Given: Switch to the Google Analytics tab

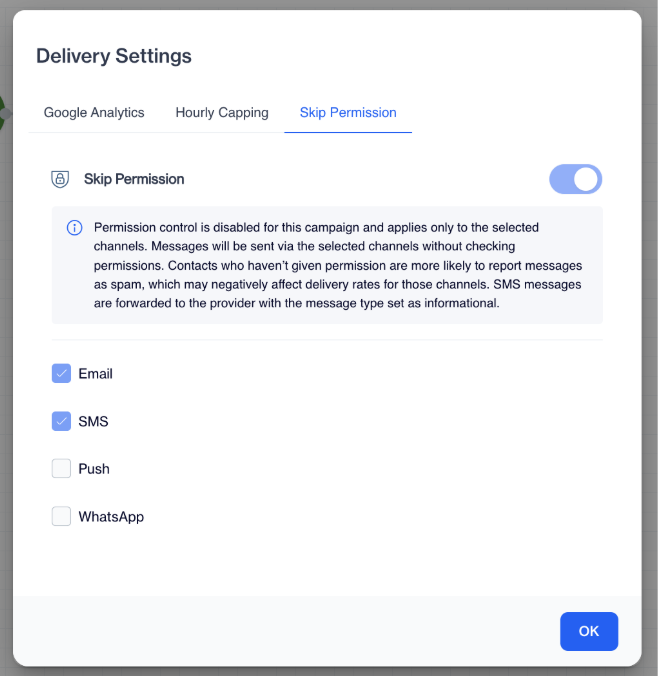Looking at the screenshot, I should 94,113.
